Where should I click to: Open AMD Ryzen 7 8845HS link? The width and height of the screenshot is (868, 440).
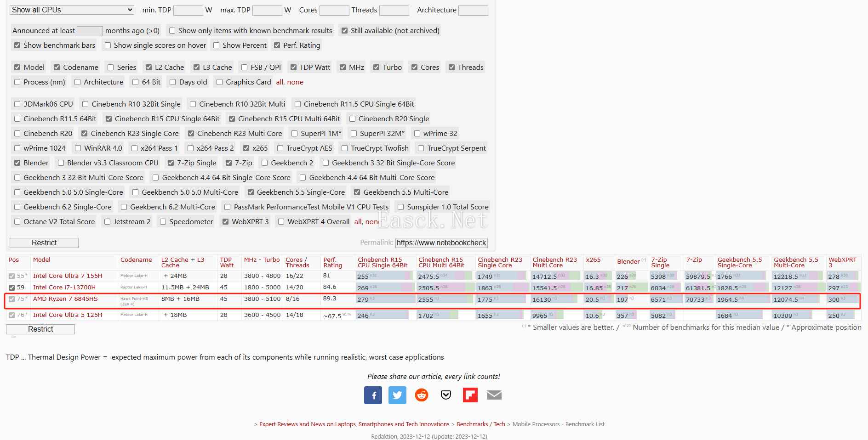[65, 299]
